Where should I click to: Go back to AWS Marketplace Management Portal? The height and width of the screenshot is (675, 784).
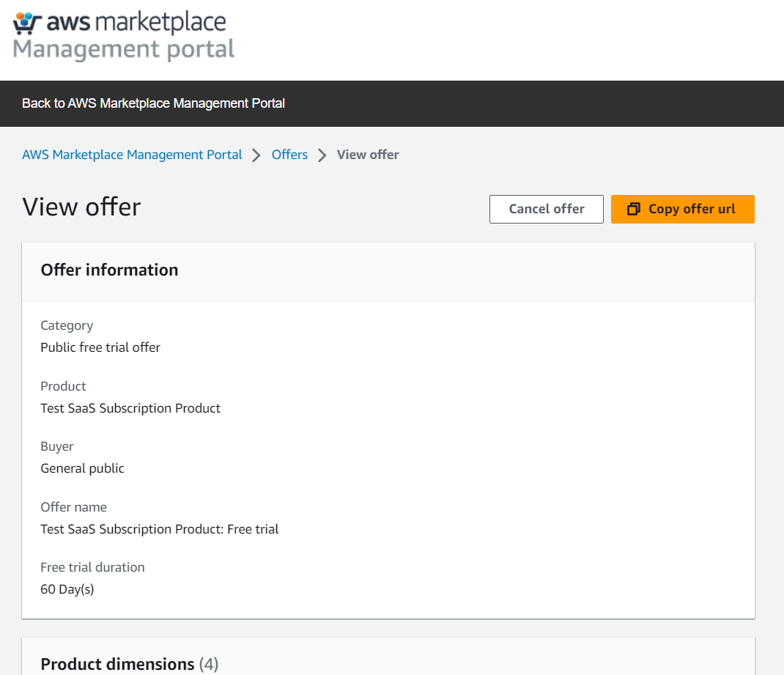153,103
